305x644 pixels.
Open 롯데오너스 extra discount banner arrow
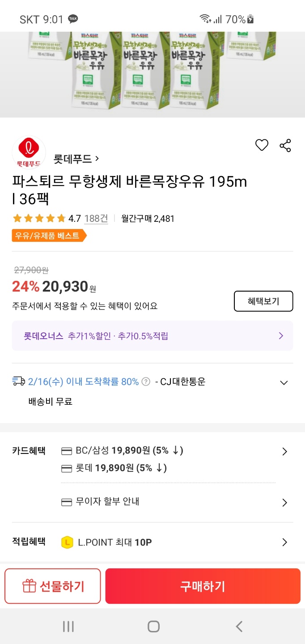tap(281, 336)
